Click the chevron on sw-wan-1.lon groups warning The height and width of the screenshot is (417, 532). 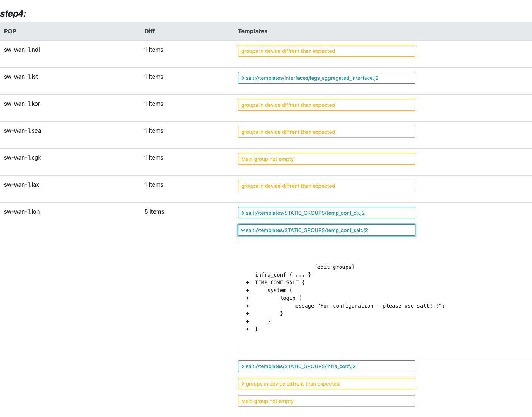click(243, 384)
